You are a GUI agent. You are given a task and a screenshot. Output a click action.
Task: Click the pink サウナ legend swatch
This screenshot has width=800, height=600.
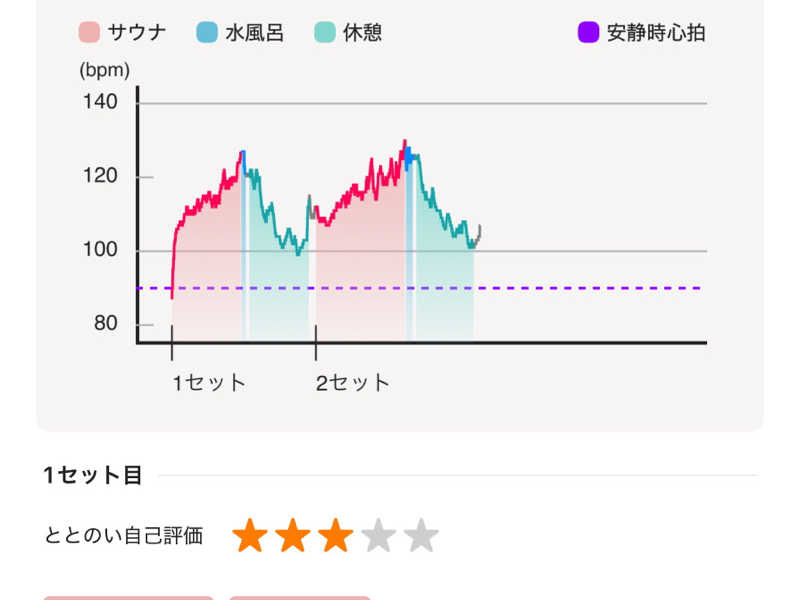tap(89, 32)
